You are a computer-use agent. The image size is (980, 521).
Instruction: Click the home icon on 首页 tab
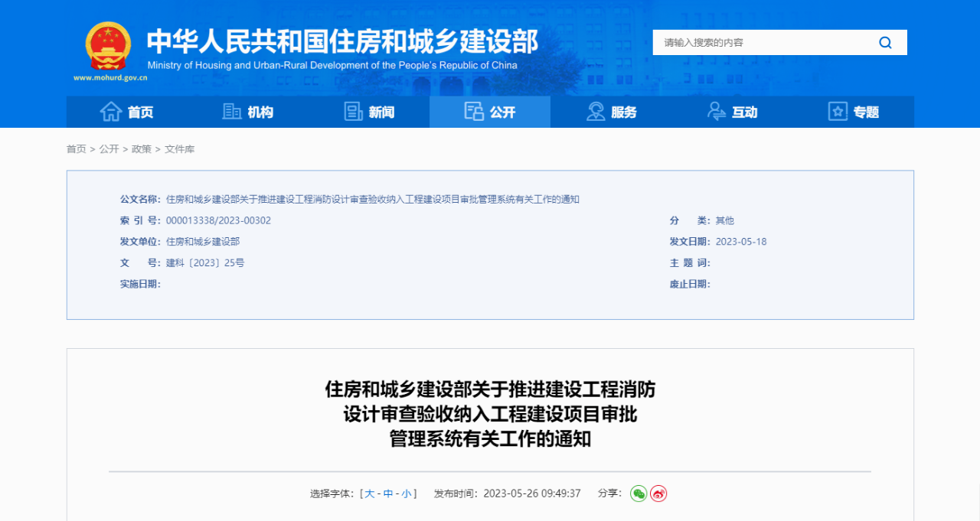pyautogui.click(x=113, y=111)
